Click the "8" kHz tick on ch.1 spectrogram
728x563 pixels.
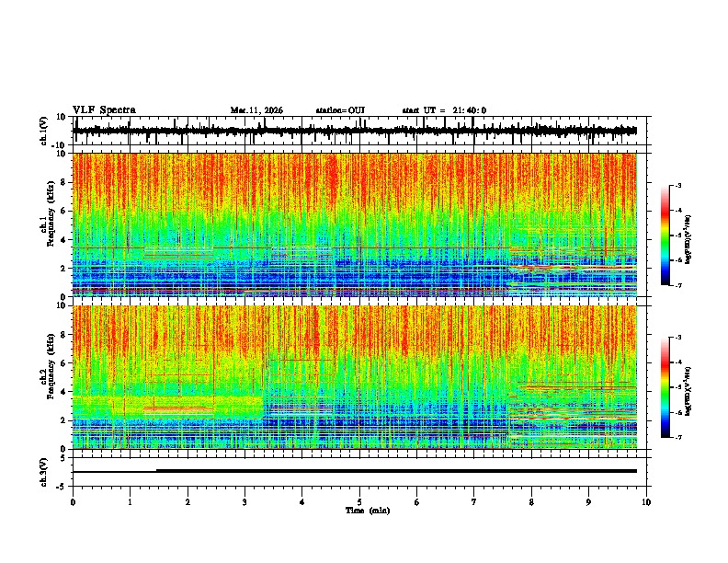(x=63, y=182)
